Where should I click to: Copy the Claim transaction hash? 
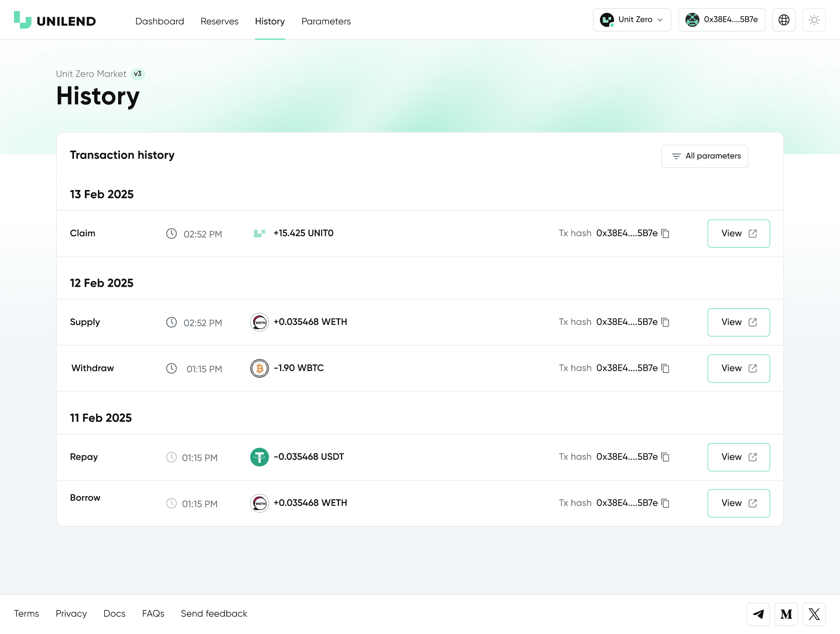coord(665,234)
